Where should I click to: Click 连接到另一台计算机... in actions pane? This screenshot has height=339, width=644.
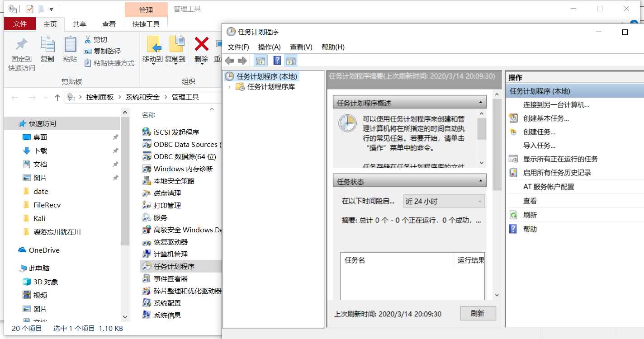556,105
